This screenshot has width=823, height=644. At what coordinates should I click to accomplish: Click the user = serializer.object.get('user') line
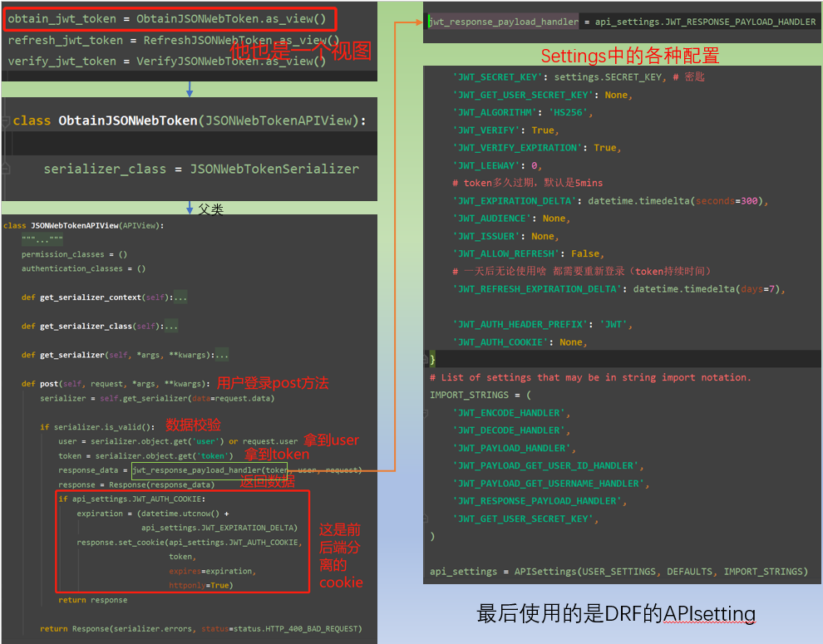(178, 441)
